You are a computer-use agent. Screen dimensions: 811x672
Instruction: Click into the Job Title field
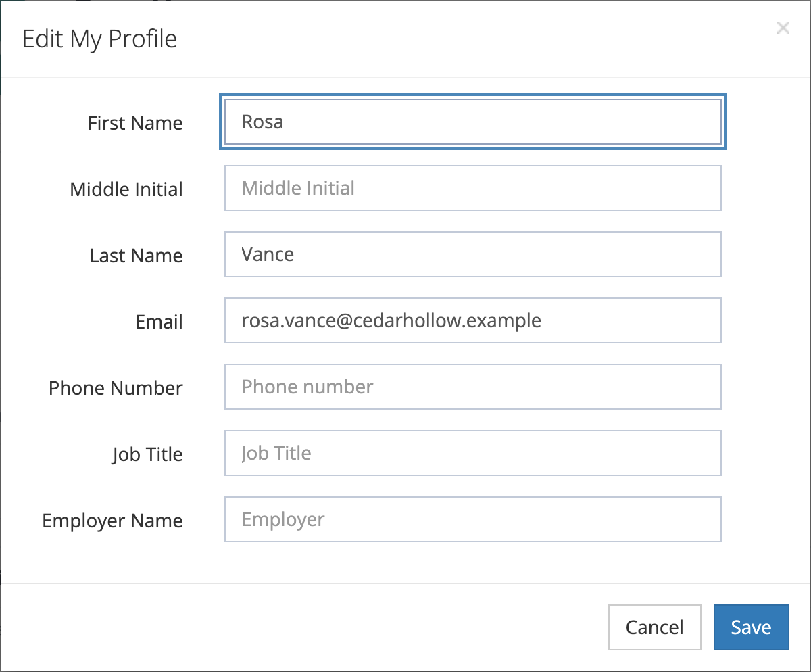(473, 453)
